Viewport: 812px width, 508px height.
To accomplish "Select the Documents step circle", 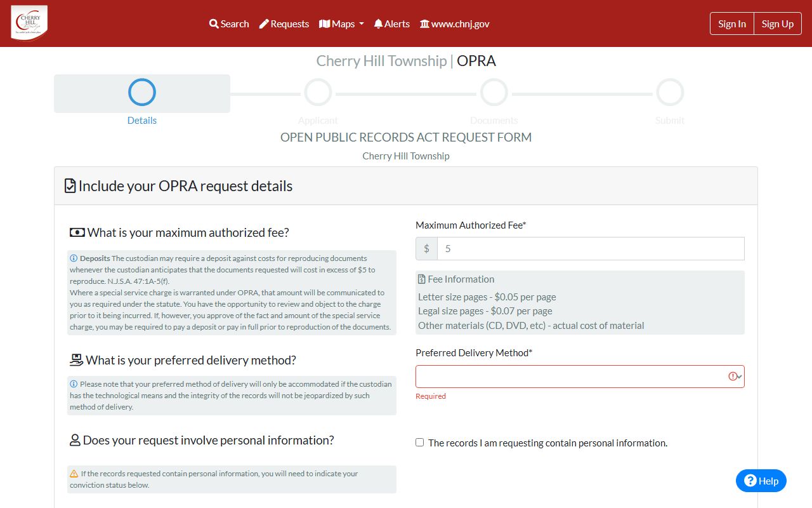I will (494, 92).
